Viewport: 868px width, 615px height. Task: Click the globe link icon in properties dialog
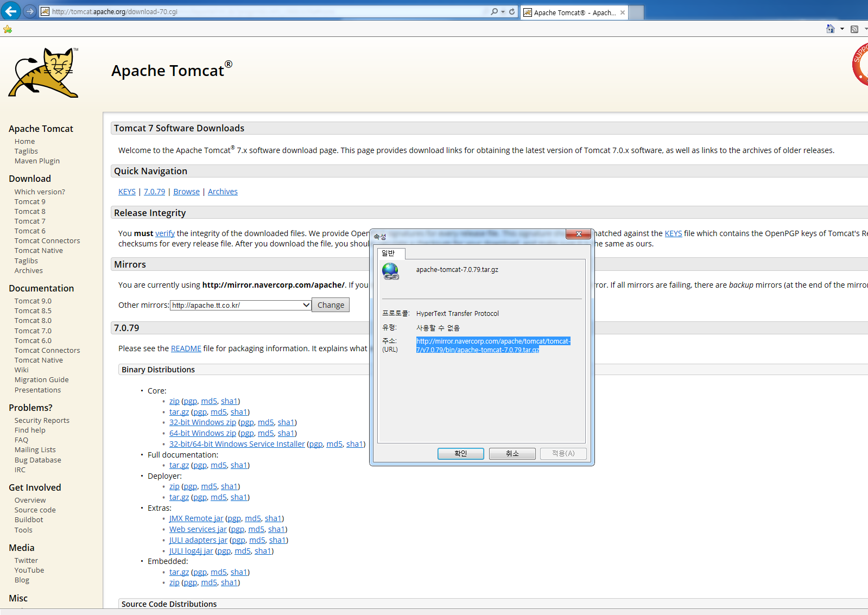(390, 271)
